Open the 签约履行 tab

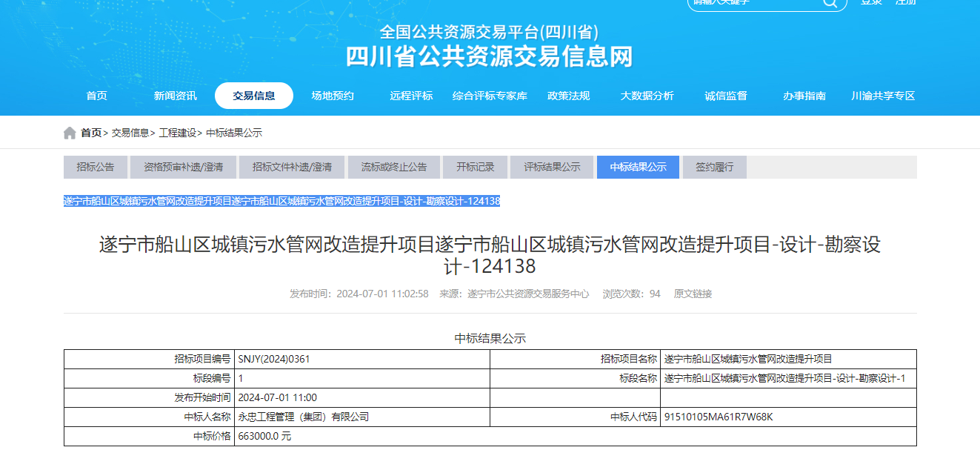point(714,168)
